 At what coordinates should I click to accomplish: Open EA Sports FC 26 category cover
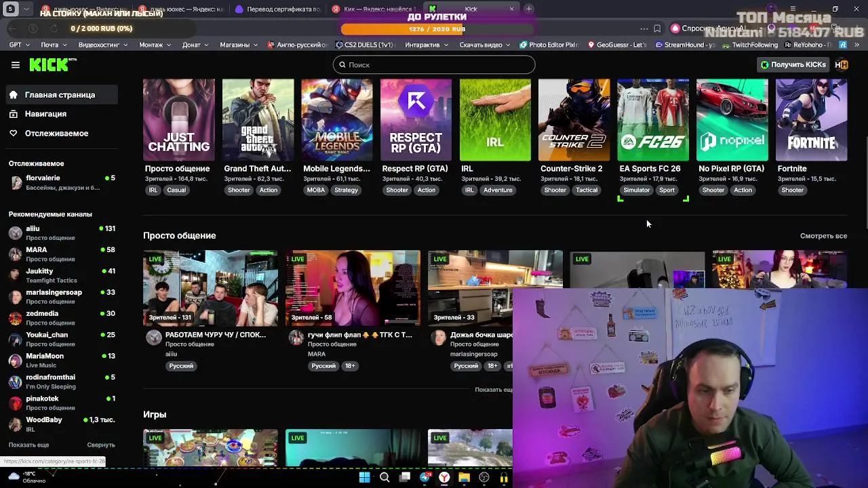pyautogui.click(x=653, y=120)
